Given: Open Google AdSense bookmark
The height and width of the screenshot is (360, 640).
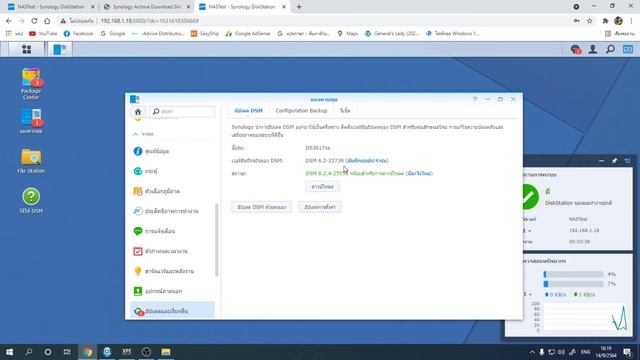Looking at the screenshot, I should tap(247, 33).
